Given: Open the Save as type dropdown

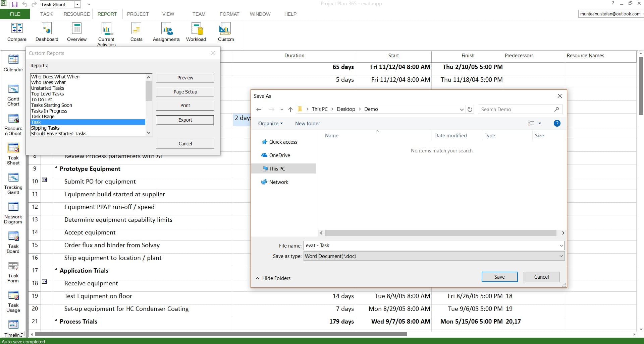Looking at the screenshot, I should coord(560,256).
